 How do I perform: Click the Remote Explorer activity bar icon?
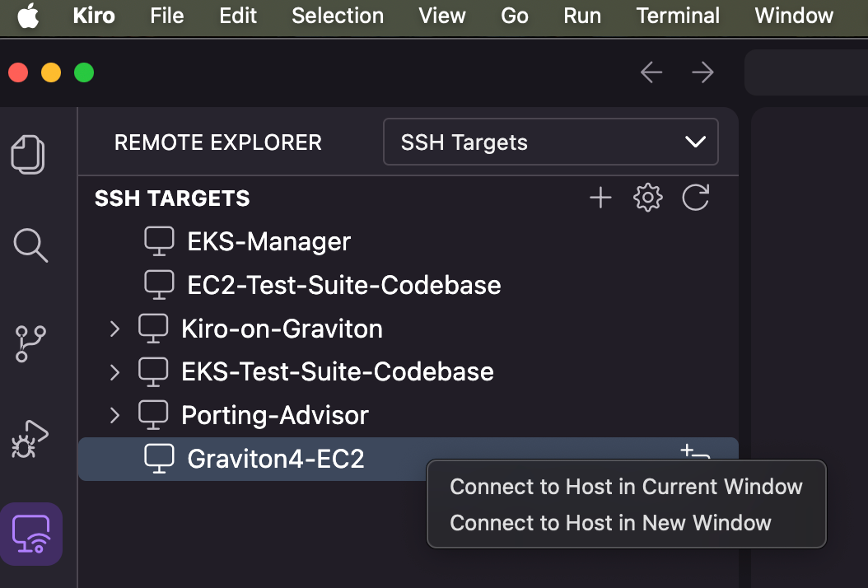30,533
